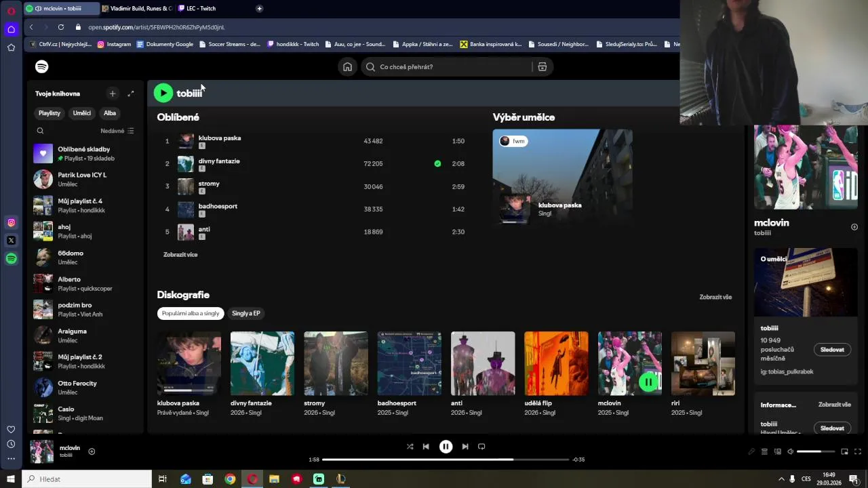The height and width of the screenshot is (488, 868).
Task: Switch to 'LEC - Twitch' browser tab
Action: (x=210, y=8)
